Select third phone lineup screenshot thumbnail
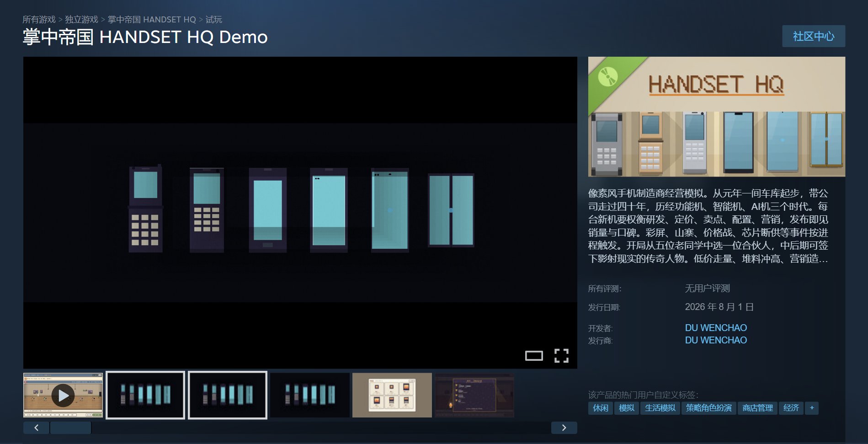The width and height of the screenshot is (868, 444). point(228,395)
